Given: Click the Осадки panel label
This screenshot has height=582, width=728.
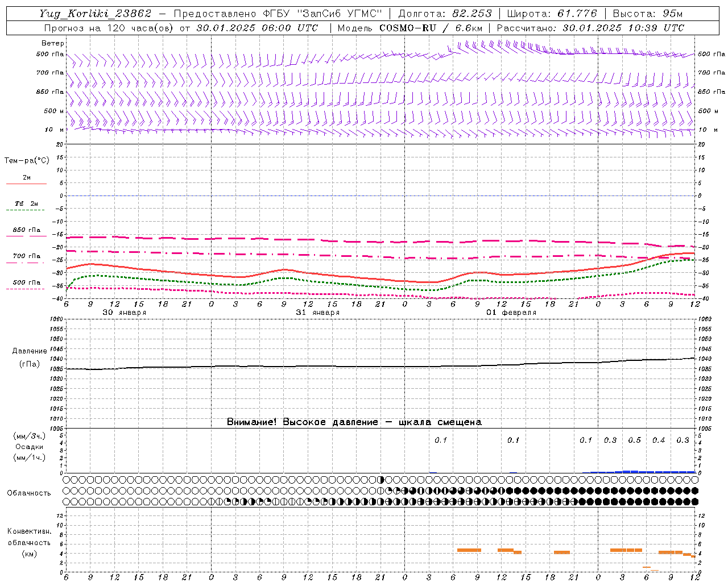Looking at the screenshot, I should pyautogui.click(x=30, y=447).
